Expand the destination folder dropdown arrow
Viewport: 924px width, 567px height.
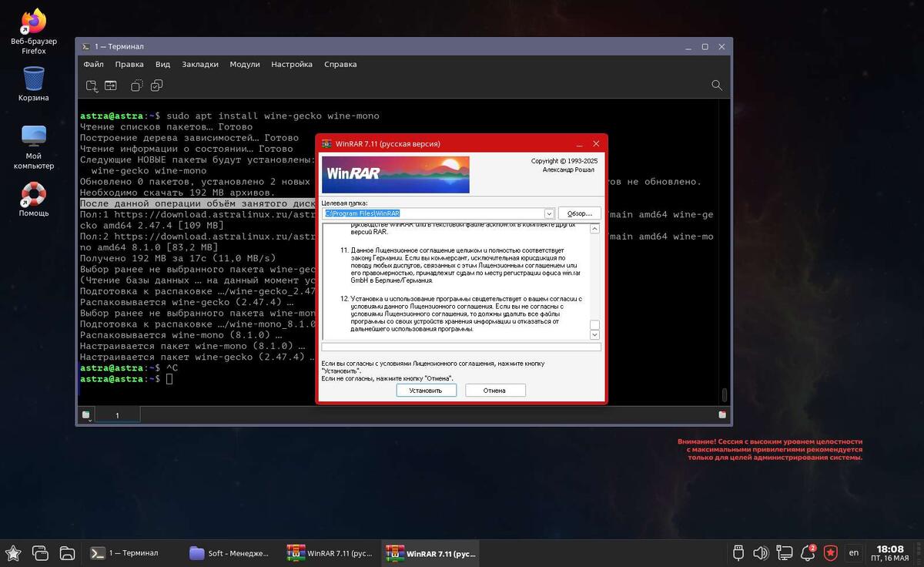tap(549, 213)
